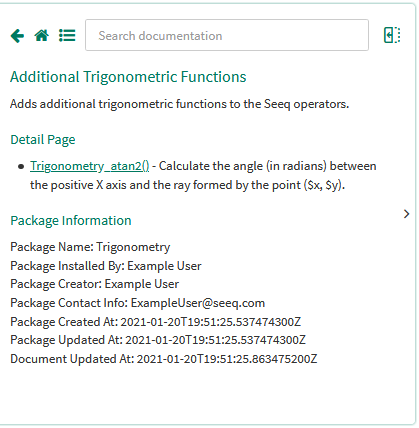Expand panel with the right chevron arrow
Image resolution: width=419 pixels, height=428 pixels.
pyautogui.click(x=406, y=214)
